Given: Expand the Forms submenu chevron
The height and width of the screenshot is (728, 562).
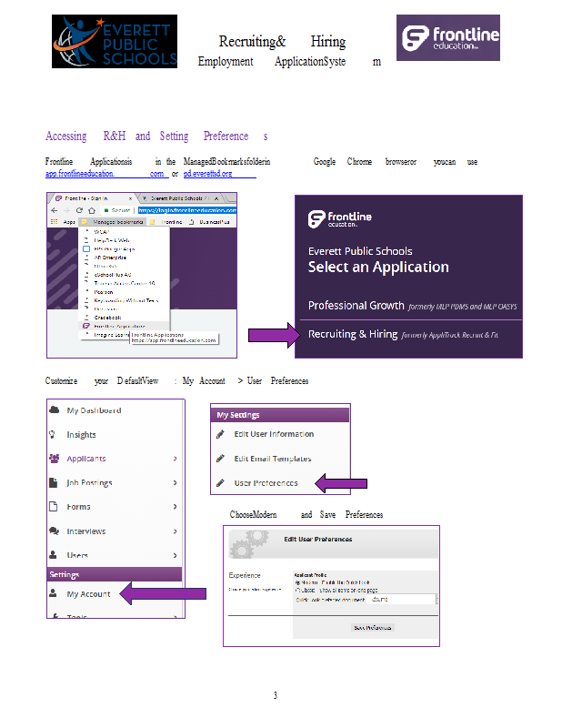Looking at the screenshot, I should coord(175,507).
